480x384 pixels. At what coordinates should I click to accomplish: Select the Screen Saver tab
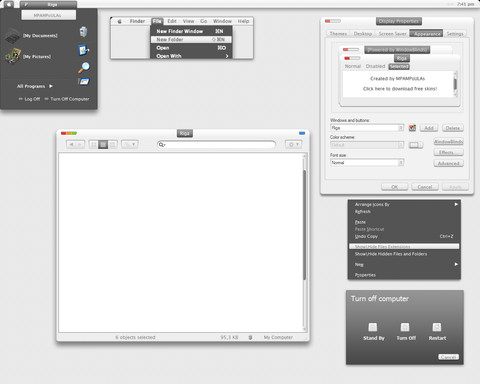(x=392, y=34)
